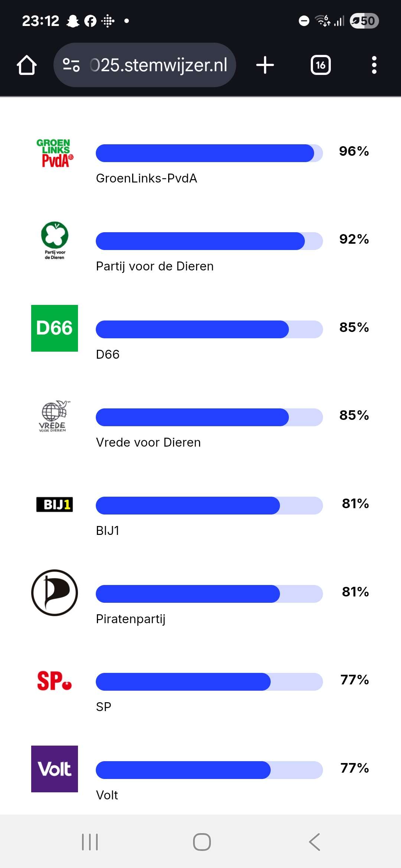
Task: Tap the Vrede voor Dieren logo
Action: 55,416
